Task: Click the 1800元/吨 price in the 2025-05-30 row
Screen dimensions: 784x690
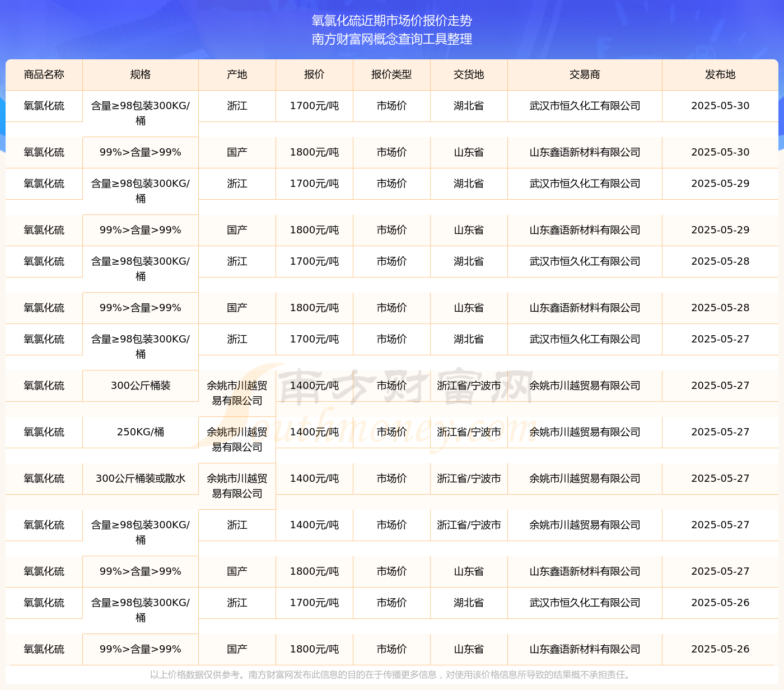Action: [x=315, y=152]
